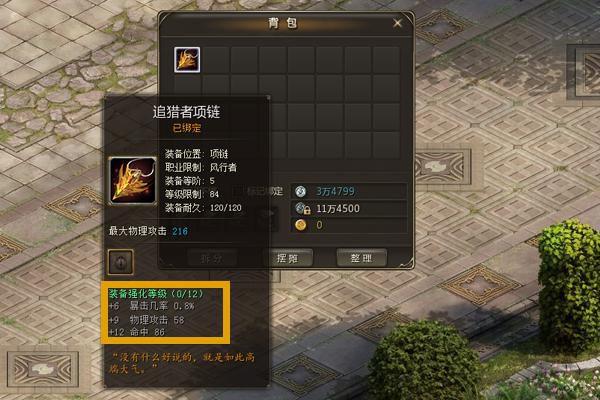Click the 最大物理攻击 216 stat line
The height and width of the screenshot is (400, 600).
click(x=148, y=231)
